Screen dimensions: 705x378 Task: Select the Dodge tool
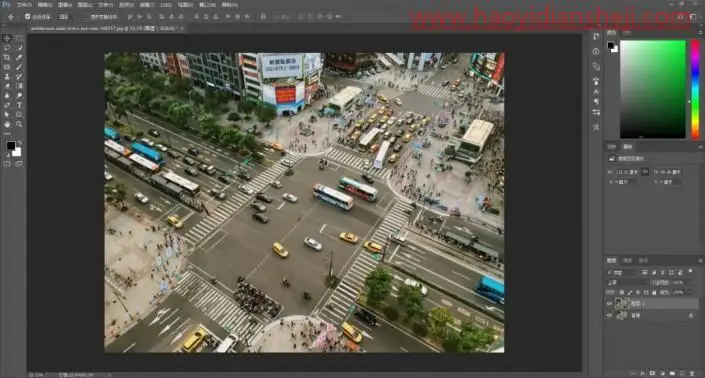click(x=19, y=96)
